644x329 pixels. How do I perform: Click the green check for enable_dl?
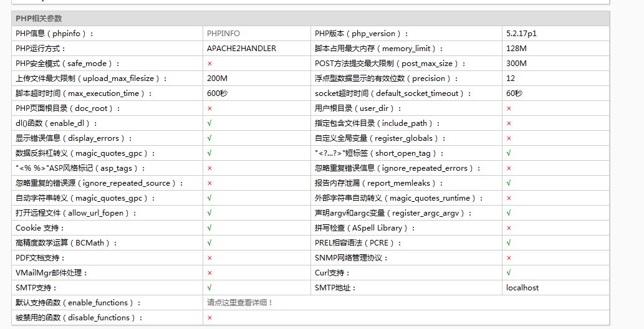click(x=209, y=123)
